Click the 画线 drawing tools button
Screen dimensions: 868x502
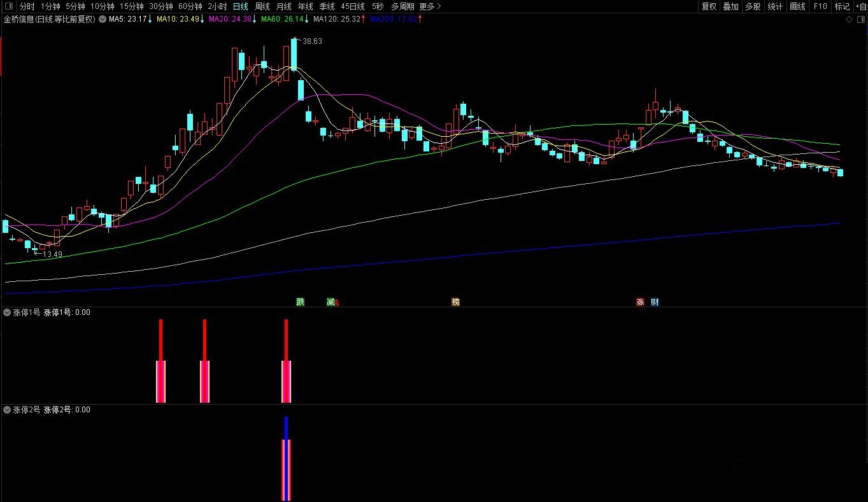(x=797, y=6)
